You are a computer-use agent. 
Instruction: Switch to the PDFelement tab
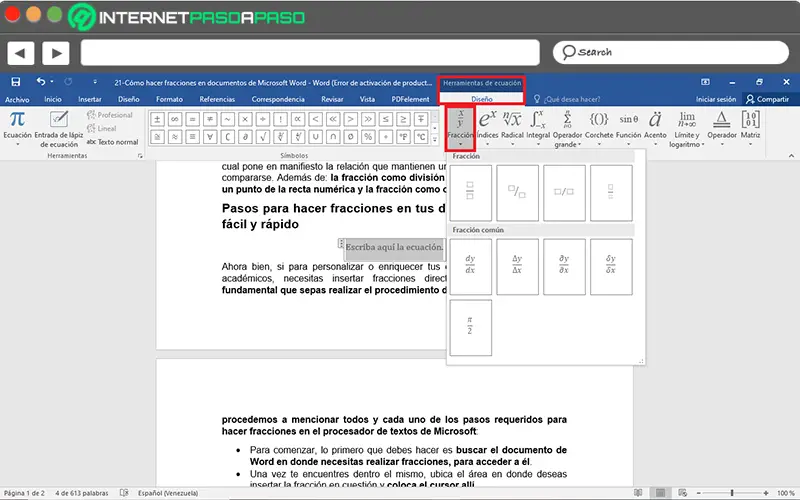coord(410,99)
